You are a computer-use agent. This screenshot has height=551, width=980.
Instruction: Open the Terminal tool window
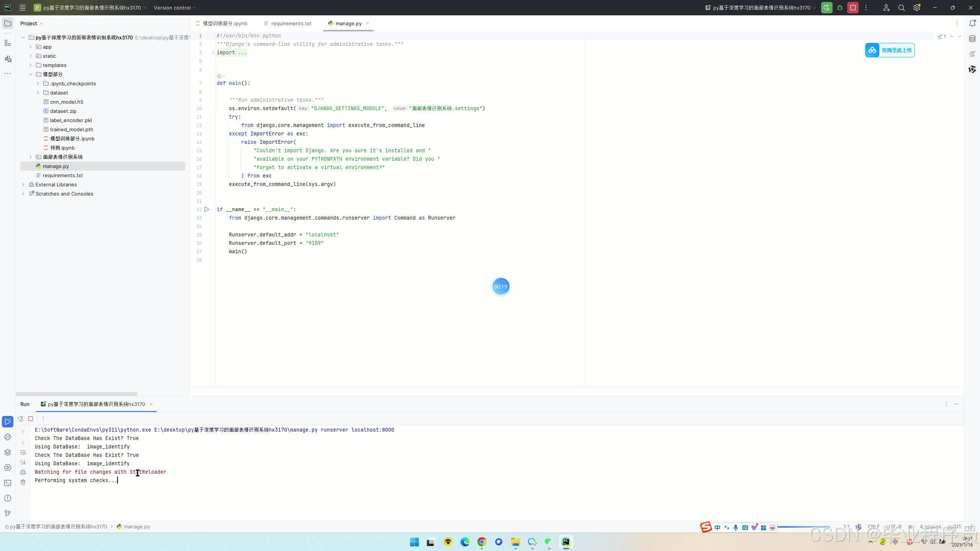pos(8,483)
